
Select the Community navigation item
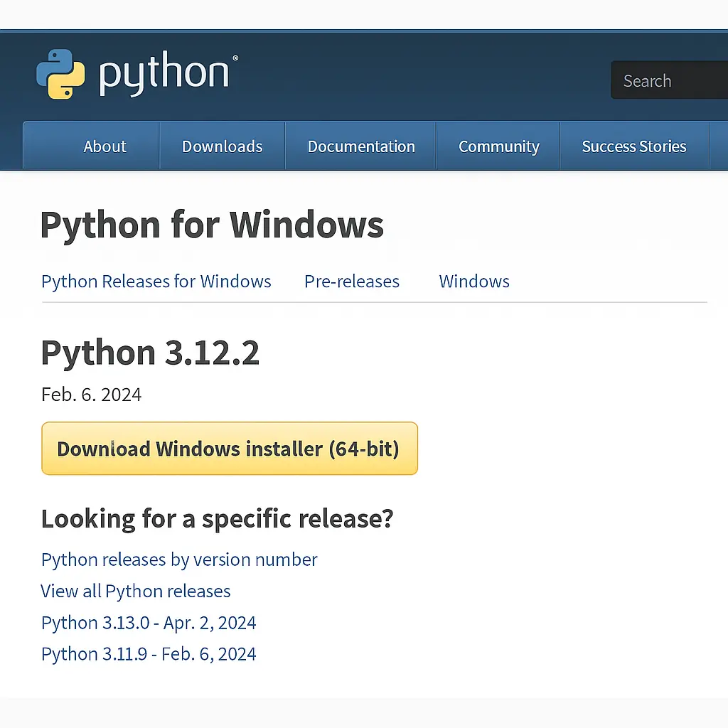coord(498,146)
